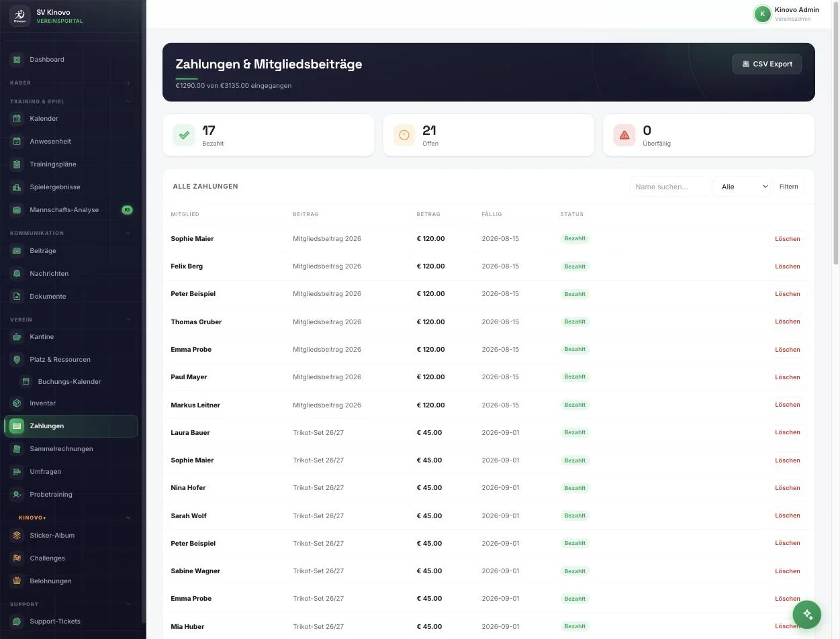The width and height of the screenshot is (840, 639).
Task: Click the CSV Export button
Action: (x=767, y=64)
